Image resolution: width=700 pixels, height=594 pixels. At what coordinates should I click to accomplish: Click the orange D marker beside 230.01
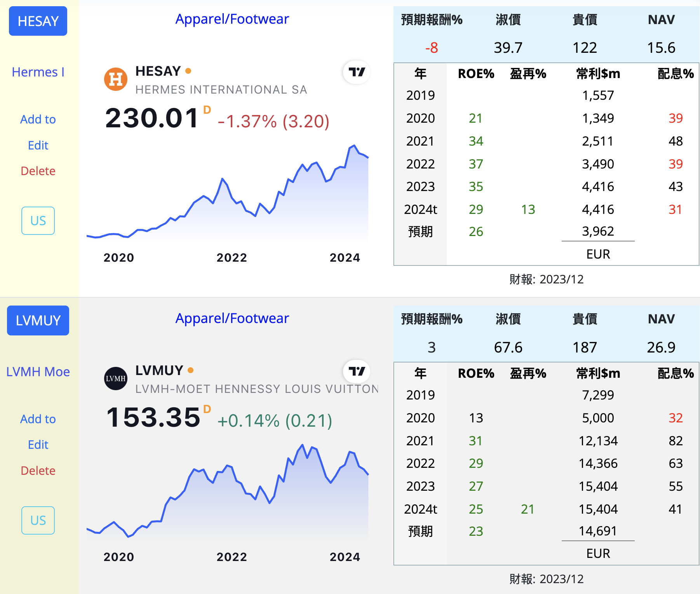207,110
